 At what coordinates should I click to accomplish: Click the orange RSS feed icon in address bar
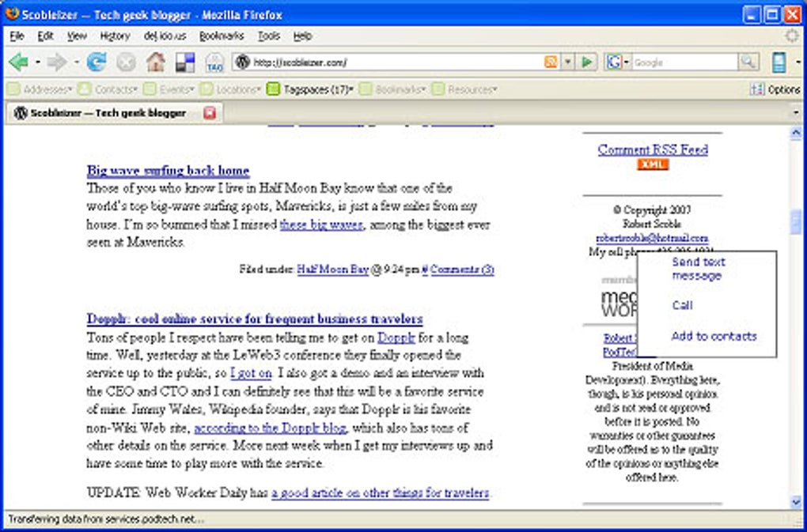pyautogui.click(x=550, y=62)
